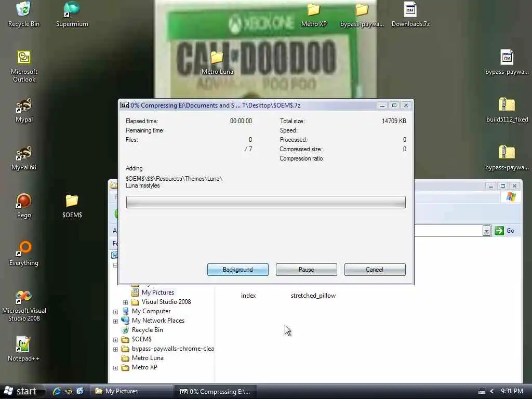The image size is (532, 399).
Task: Maximize the My Pictures Explorer window
Action: pyautogui.click(x=503, y=186)
